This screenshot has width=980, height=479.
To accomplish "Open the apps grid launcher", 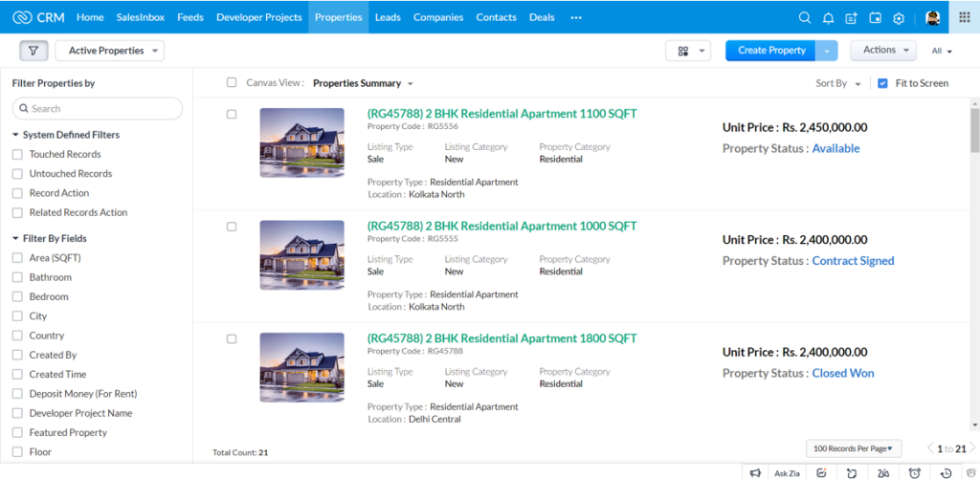I will (964, 17).
